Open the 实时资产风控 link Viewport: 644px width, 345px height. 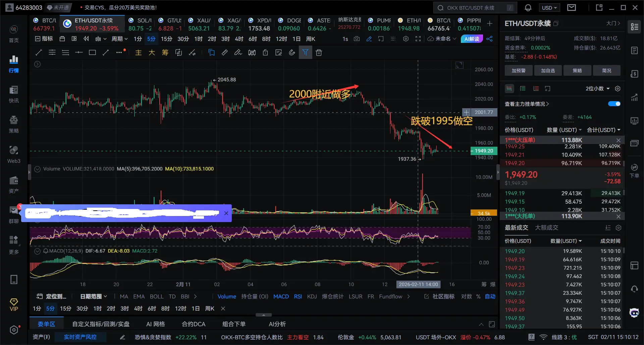[x=80, y=337]
